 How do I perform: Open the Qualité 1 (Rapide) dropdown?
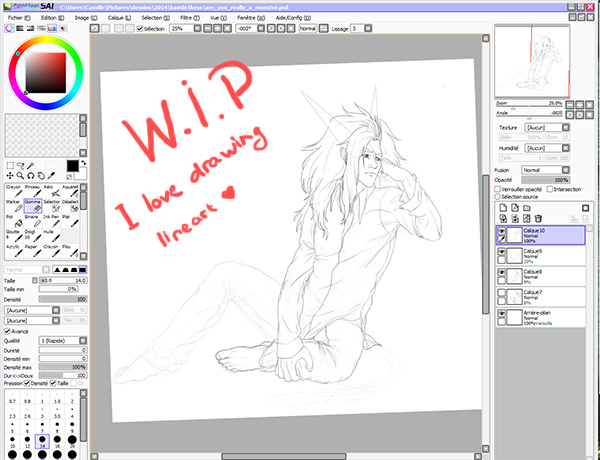click(x=63, y=341)
